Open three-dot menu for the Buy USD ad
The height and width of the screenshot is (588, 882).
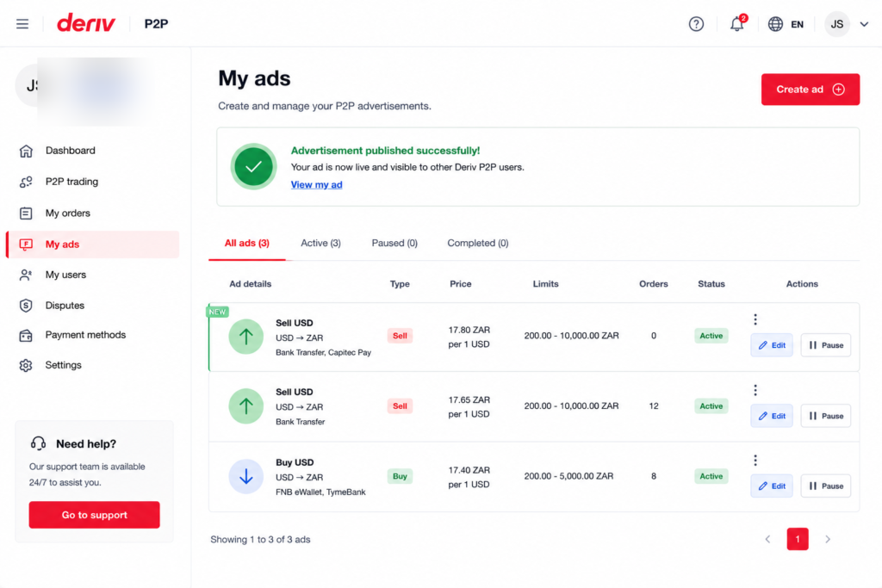[x=755, y=461]
